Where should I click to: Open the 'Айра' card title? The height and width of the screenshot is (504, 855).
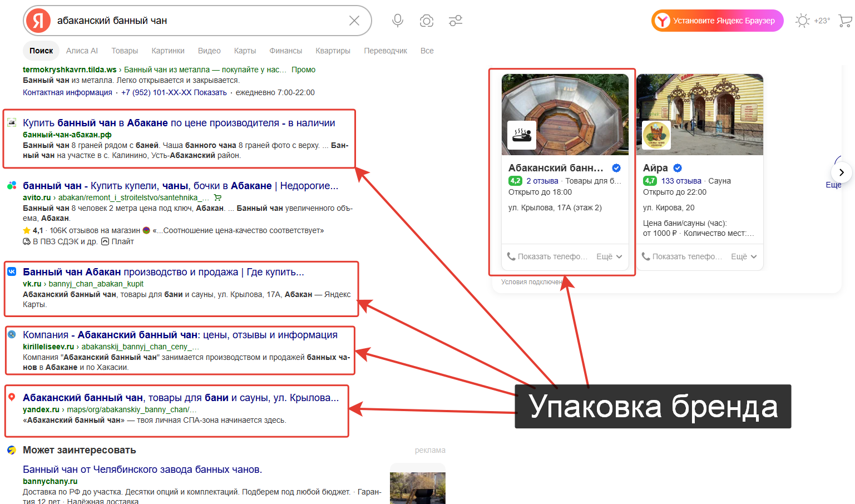coord(655,168)
